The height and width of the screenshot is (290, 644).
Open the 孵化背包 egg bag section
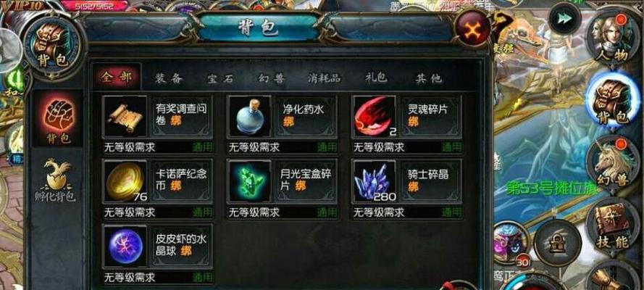point(56,180)
